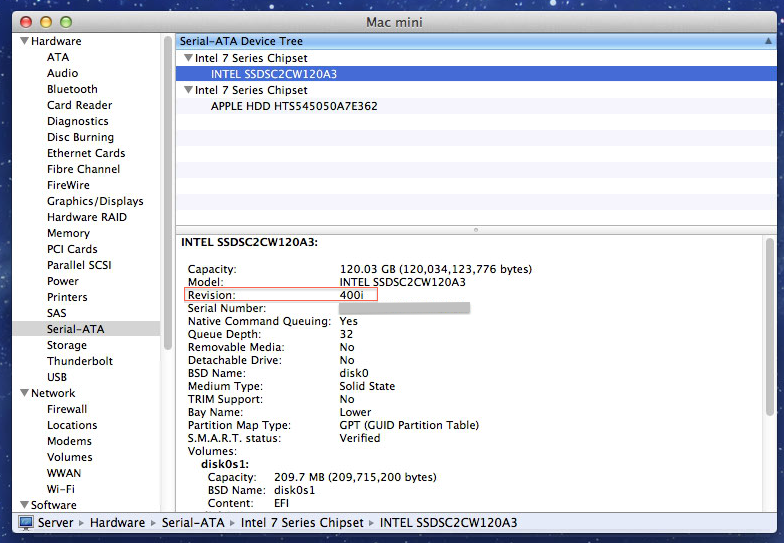Click the Software section label

point(54,505)
